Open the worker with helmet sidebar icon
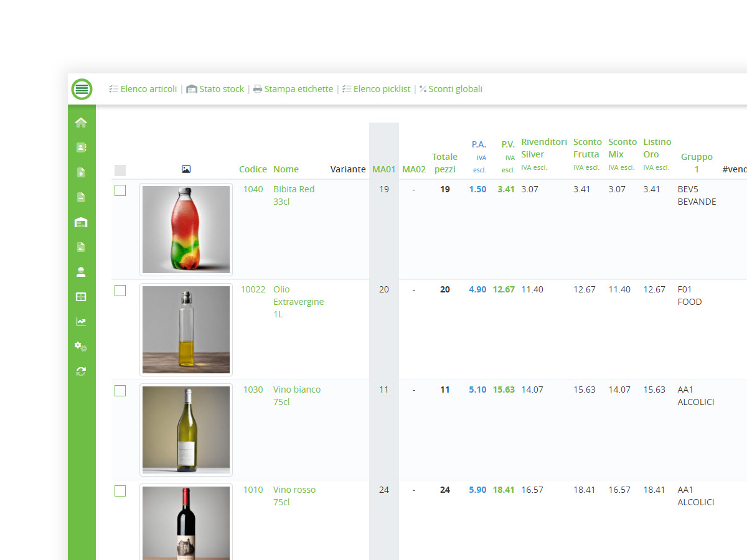This screenshot has height=560, width=747. [81, 272]
